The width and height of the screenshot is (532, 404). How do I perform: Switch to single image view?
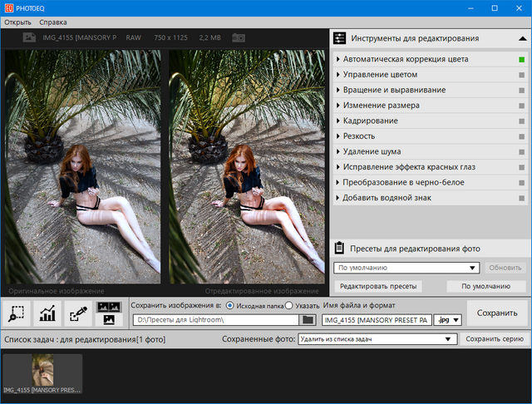[108, 320]
